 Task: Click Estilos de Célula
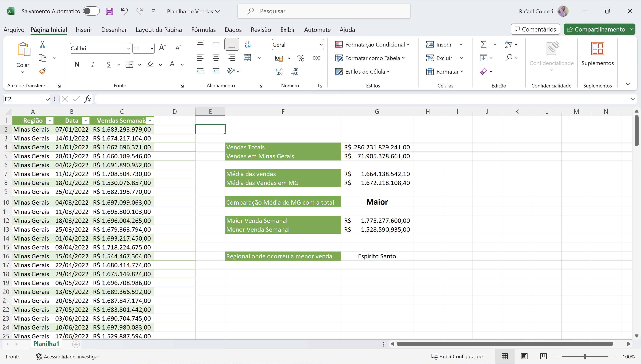362,72
